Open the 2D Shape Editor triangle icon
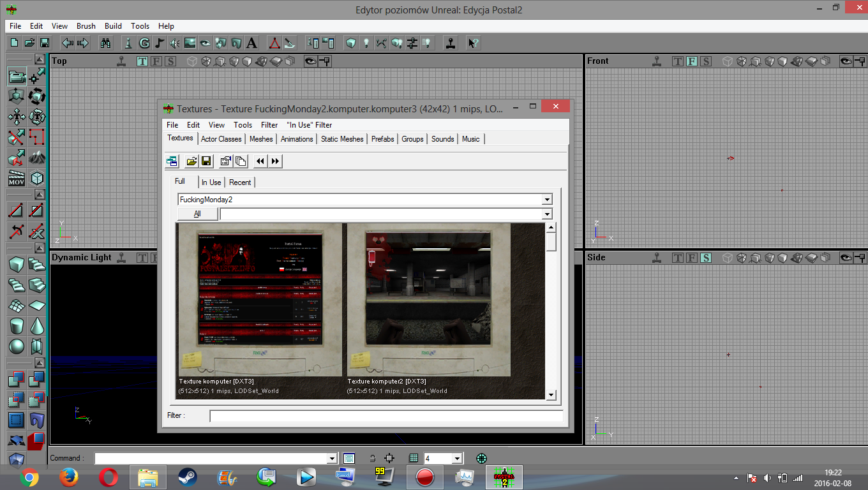 [274, 43]
